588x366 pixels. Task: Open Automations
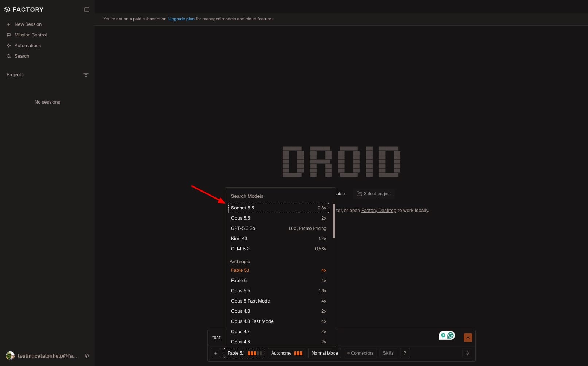(x=28, y=46)
